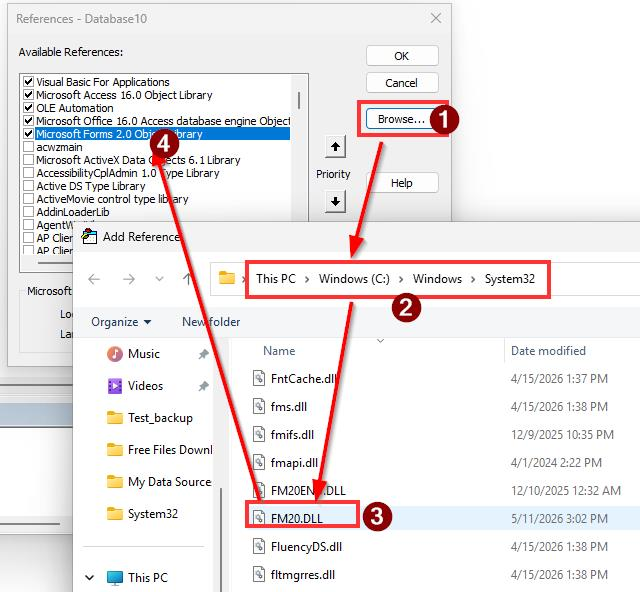Click the folder icon in address bar

pos(227,278)
